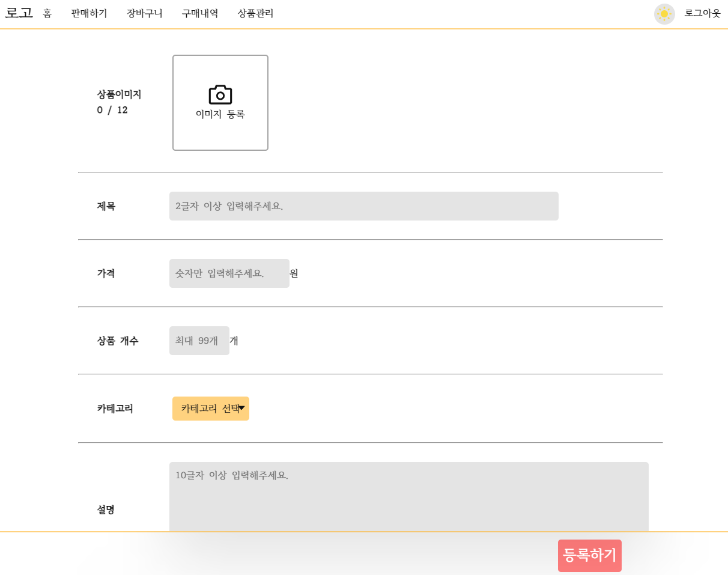Open the category selection menu

(210, 408)
